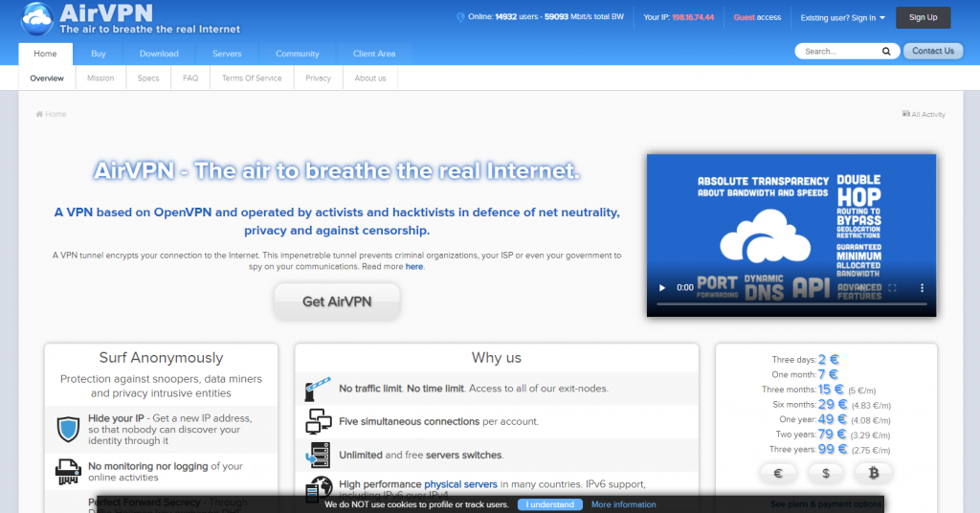
Task: Open the Community tab
Action: [298, 54]
